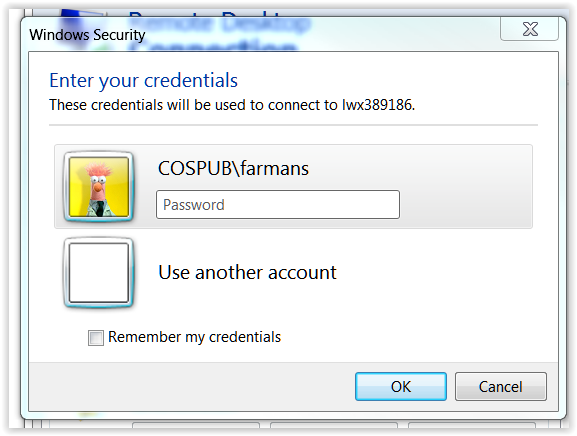
Task: Click the partially hidden bottom-middle background button
Action: pos(334,425)
